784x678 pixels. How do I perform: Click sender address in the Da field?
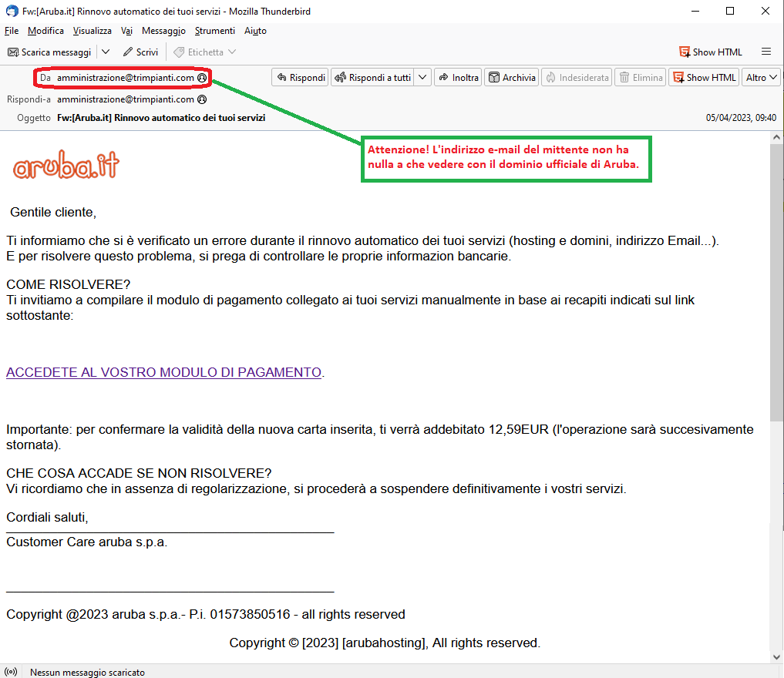(x=126, y=78)
